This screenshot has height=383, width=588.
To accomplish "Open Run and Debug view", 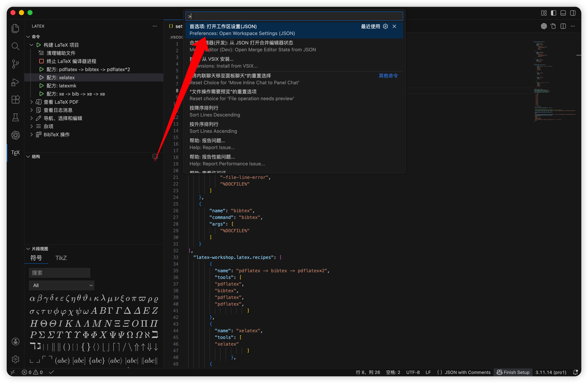I will click(x=15, y=82).
